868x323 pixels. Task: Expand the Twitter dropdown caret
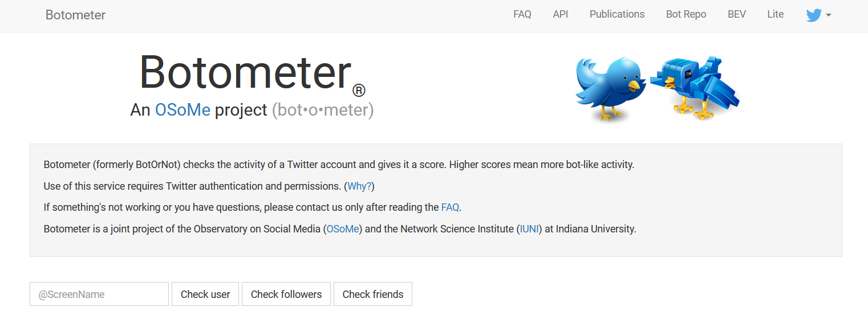829,15
